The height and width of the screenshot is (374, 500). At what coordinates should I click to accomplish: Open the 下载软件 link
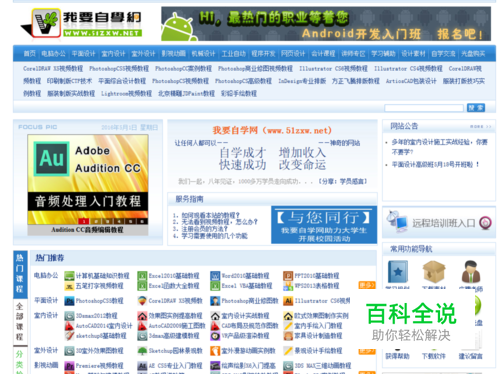coord(434,356)
